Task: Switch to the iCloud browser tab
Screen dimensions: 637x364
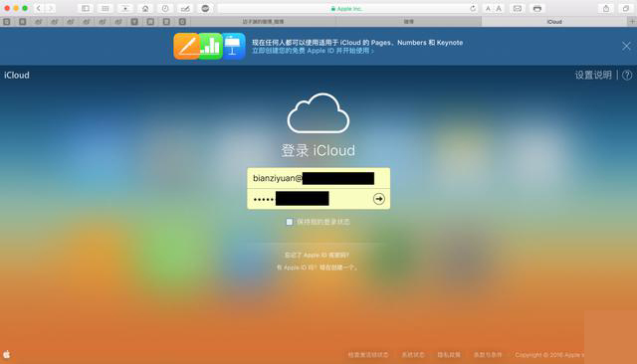Action: (x=554, y=22)
